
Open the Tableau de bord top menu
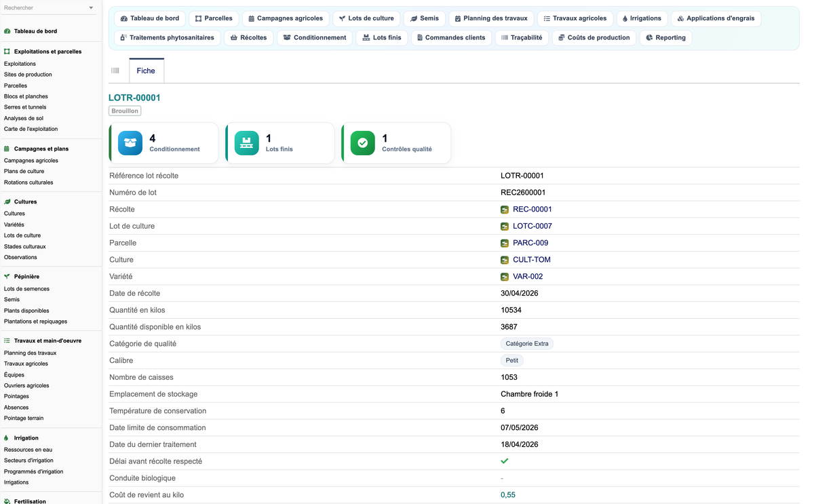150,18
